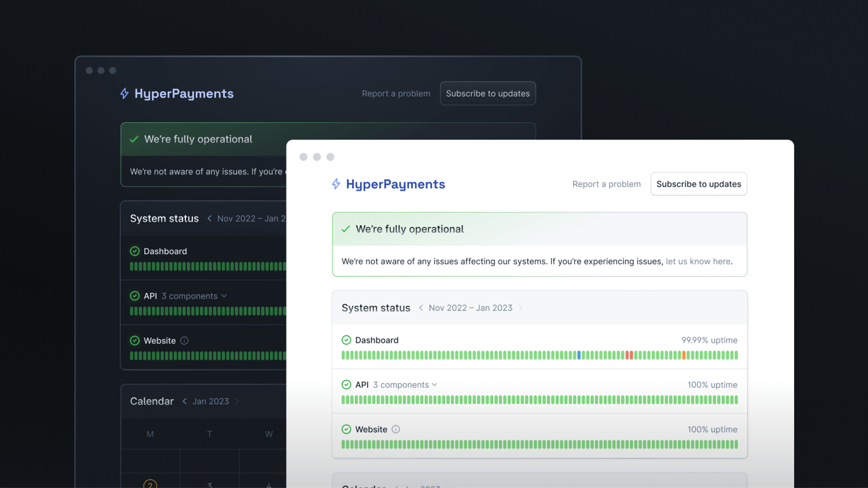Click Subscribe to updates in the dark window
The height and width of the screenshot is (488, 868).
pos(487,93)
